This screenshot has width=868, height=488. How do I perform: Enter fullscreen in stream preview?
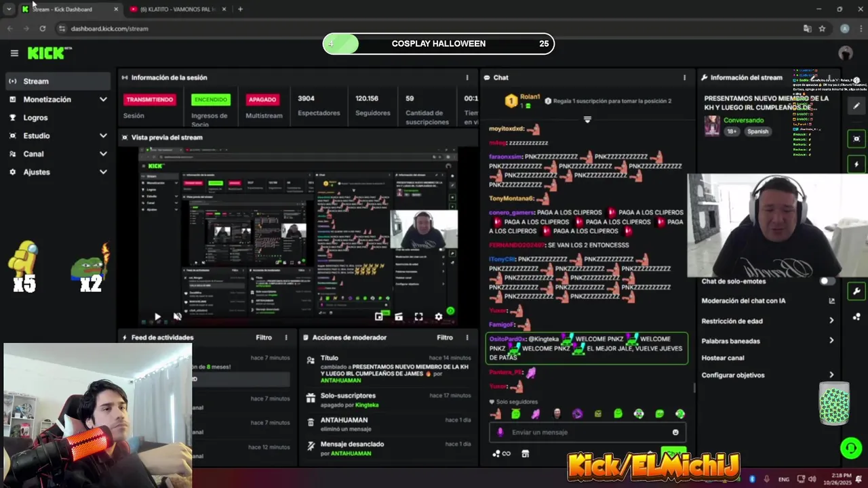point(418,317)
